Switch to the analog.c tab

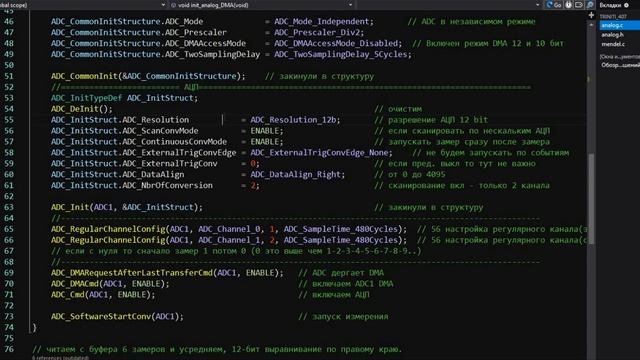pyautogui.click(x=619, y=25)
